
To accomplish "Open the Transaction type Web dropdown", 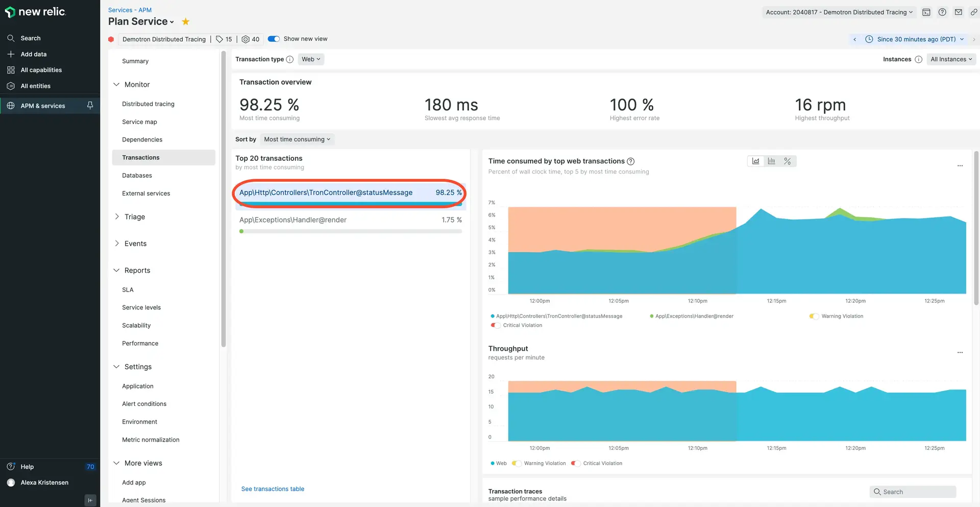I will pyautogui.click(x=311, y=59).
